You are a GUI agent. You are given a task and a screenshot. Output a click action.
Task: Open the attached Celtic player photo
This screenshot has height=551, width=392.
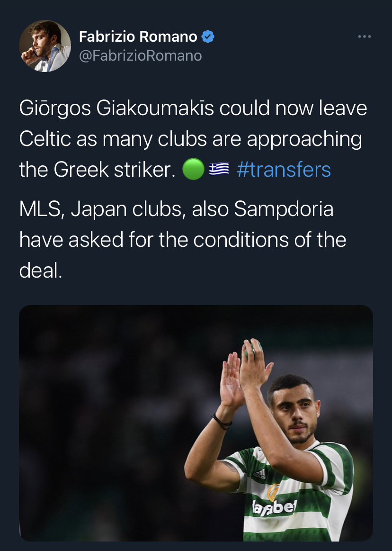pyautogui.click(x=196, y=423)
